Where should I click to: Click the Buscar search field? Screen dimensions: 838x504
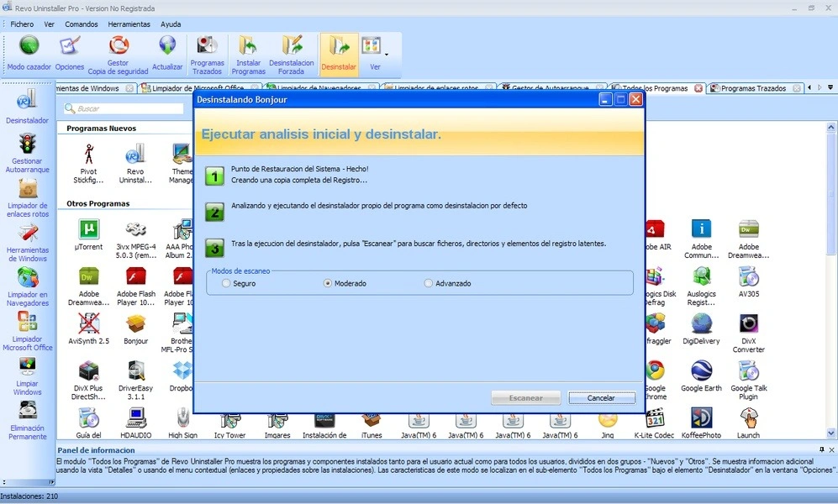124,108
